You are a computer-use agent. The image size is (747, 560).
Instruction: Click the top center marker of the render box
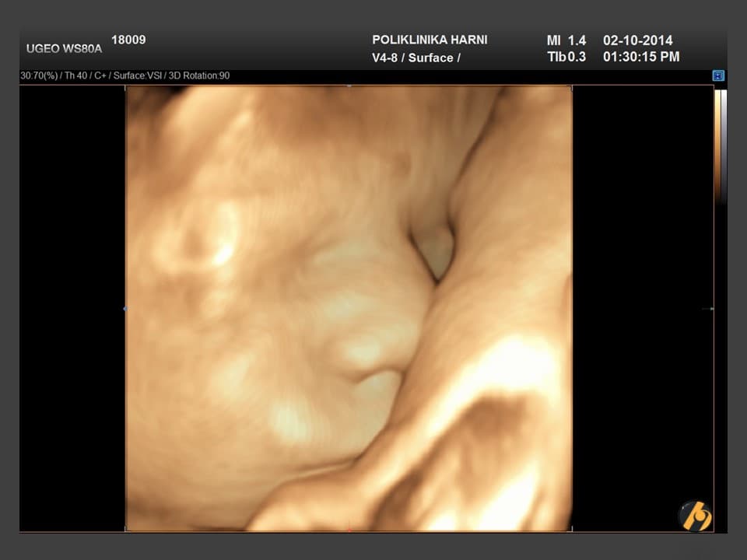pyautogui.click(x=349, y=86)
